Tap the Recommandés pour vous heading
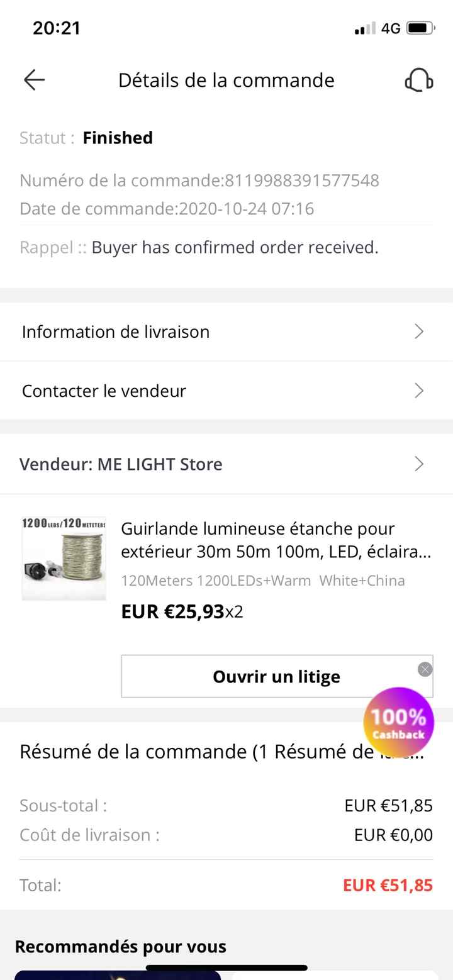453x980 pixels. click(120, 946)
